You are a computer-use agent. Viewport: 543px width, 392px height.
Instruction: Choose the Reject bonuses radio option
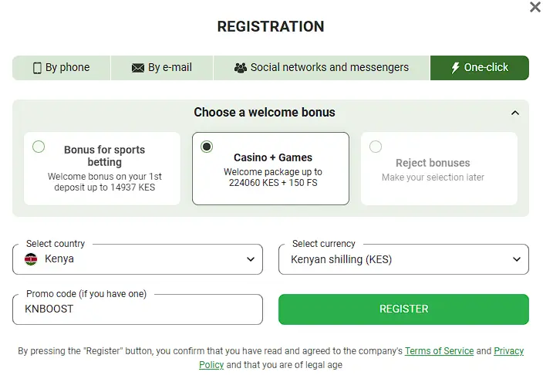point(376,147)
